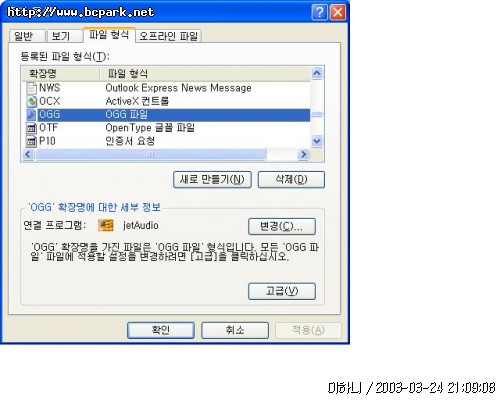Click the NWS file type icon
This screenshot has height=400, width=500.
tap(31, 88)
